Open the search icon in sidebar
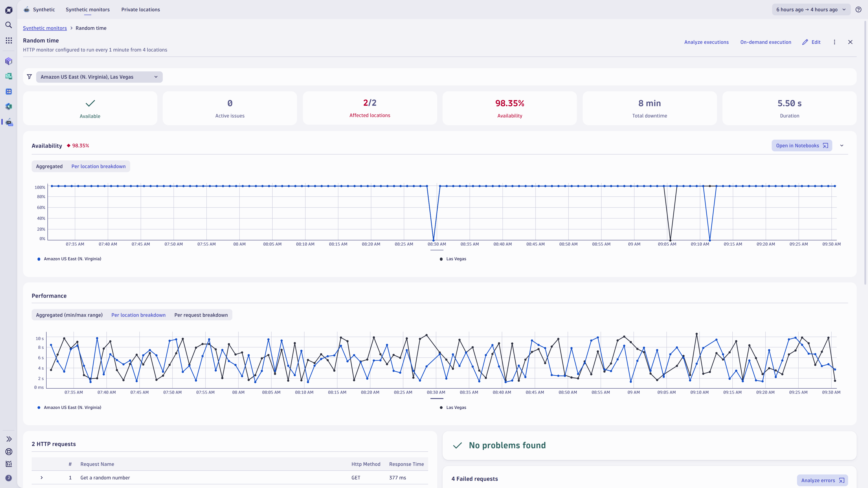Screen dimensions: 868x488 9,25
